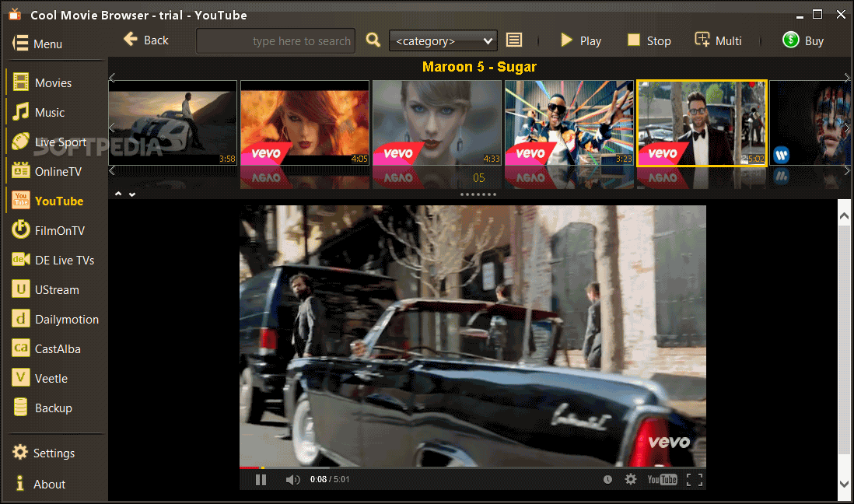Seek on the video progress bar
Image resolution: width=854 pixels, height=504 pixels.
pyautogui.click(x=473, y=467)
